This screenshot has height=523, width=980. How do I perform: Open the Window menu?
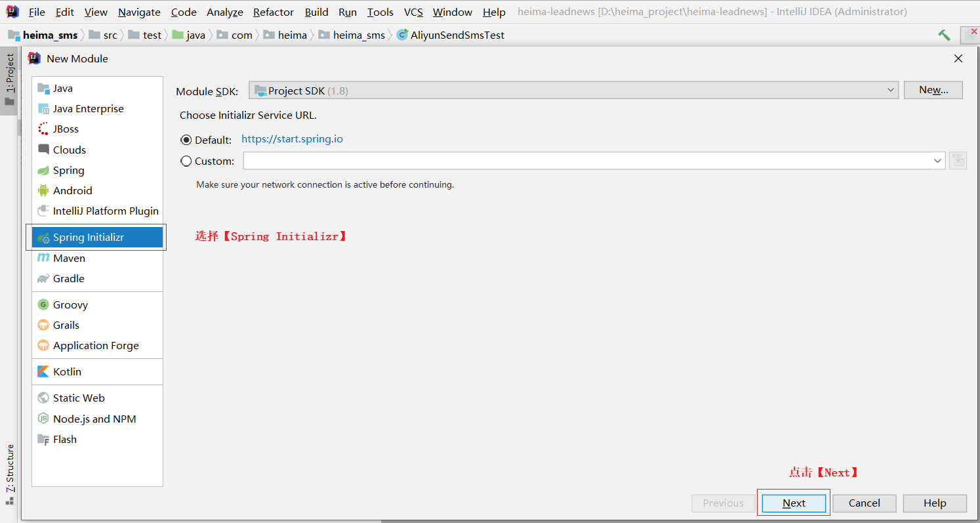453,12
